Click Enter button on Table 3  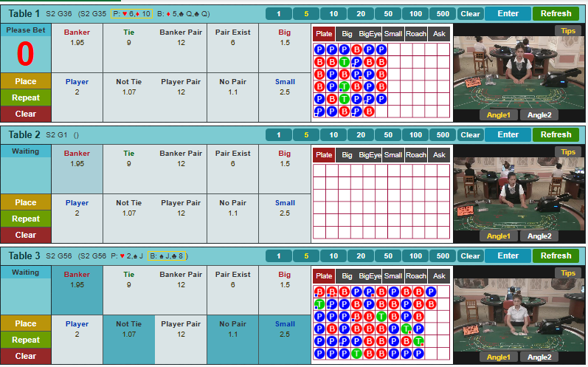[508, 255]
